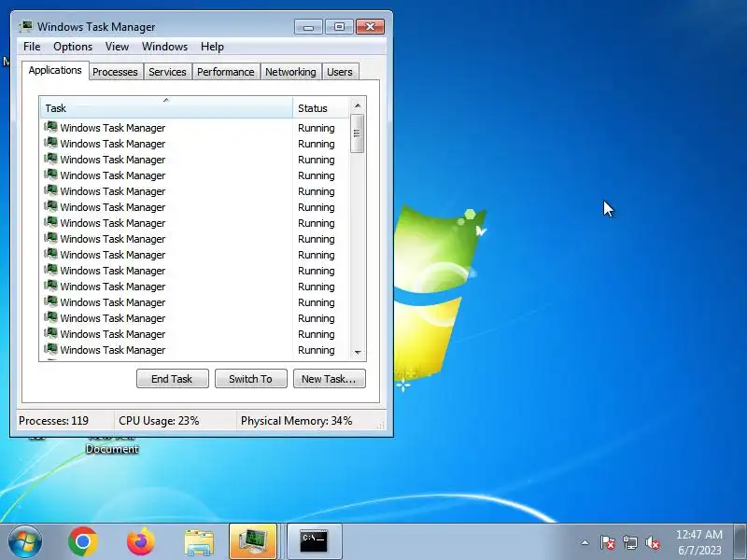Viewport: 747px width, 560px height.
Task: Switch to the Services tab
Action: (x=167, y=72)
